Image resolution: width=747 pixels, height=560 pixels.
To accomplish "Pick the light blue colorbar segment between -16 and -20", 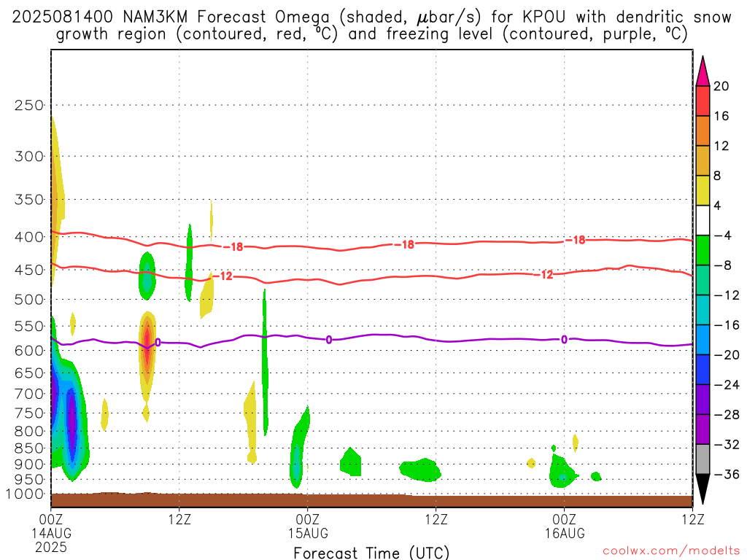I will [x=703, y=340].
